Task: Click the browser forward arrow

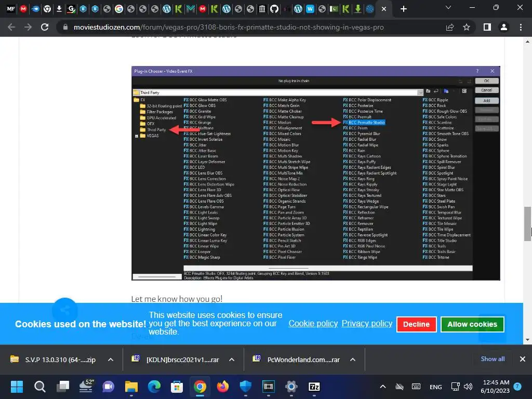Action: (x=28, y=27)
